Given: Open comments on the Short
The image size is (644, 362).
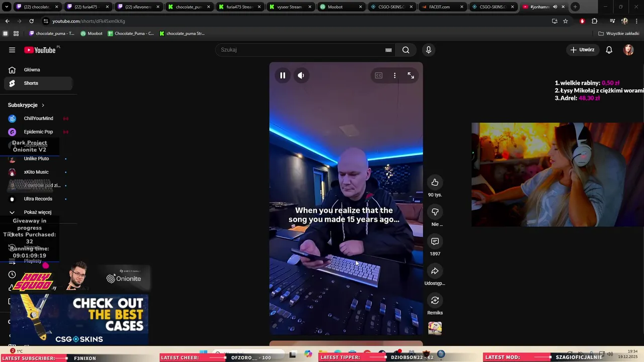Looking at the screenshot, I should (435, 241).
